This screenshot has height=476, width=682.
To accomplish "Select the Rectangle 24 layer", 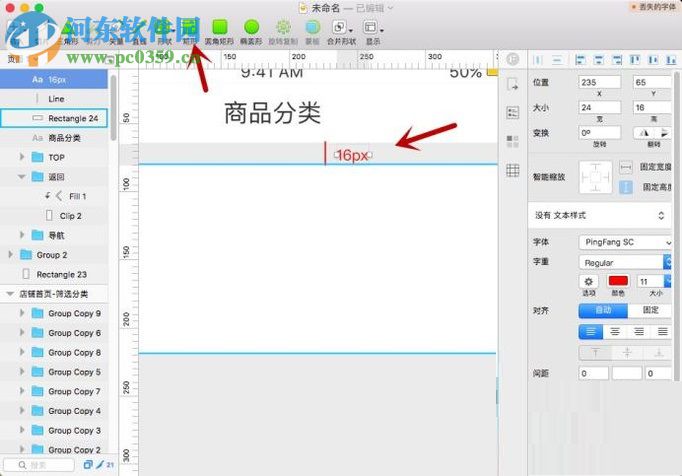I will point(54,118).
